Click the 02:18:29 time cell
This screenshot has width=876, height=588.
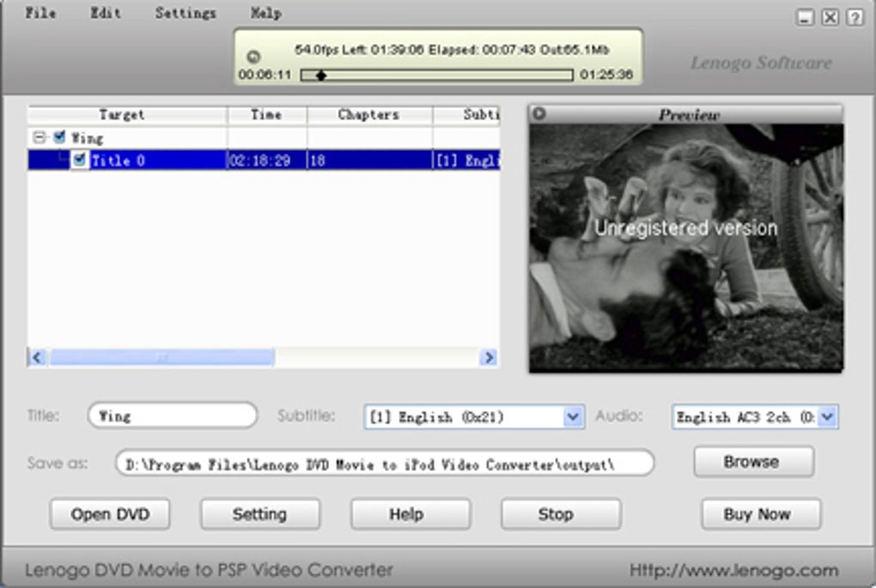[x=267, y=161]
